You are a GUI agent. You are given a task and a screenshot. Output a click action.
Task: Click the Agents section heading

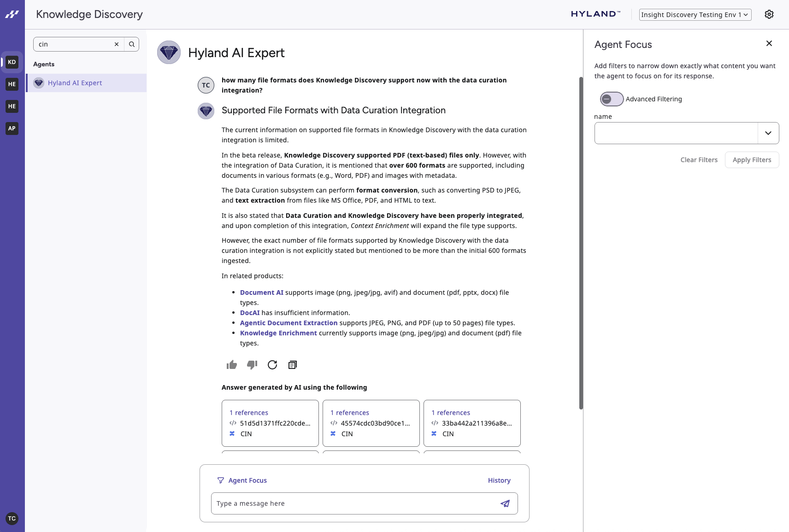(x=44, y=64)
